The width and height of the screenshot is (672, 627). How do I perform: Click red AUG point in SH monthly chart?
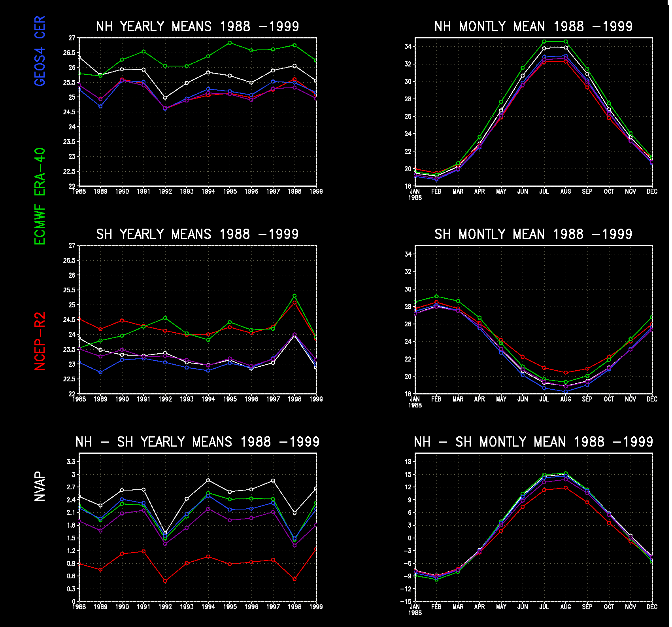[x=566, y=373]
